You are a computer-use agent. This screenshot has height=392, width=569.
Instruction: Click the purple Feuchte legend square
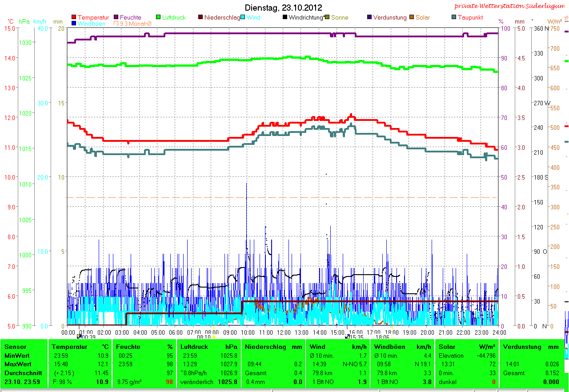click(x=116, y=18)
